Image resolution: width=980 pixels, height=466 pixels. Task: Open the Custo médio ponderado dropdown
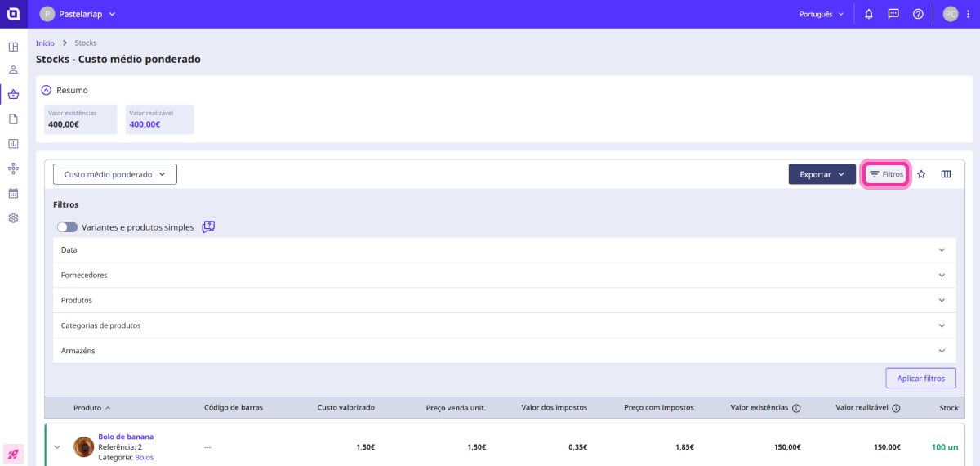tap(115, 174)
